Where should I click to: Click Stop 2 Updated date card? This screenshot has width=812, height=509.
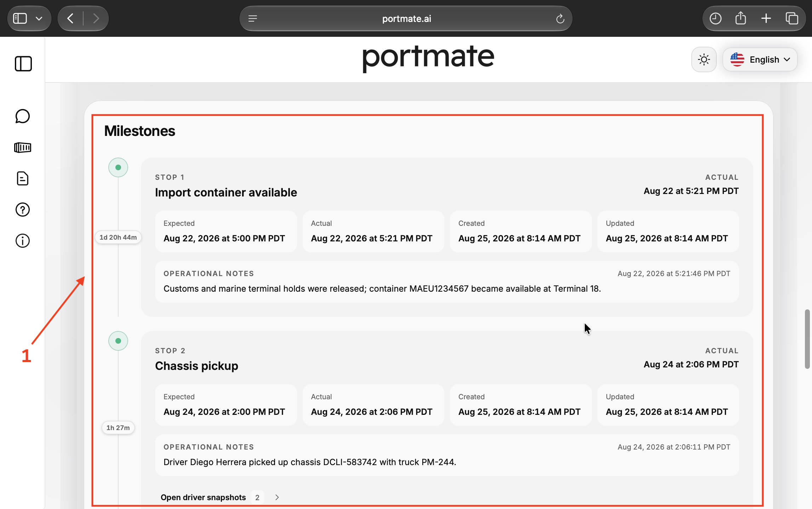point(668,405)
